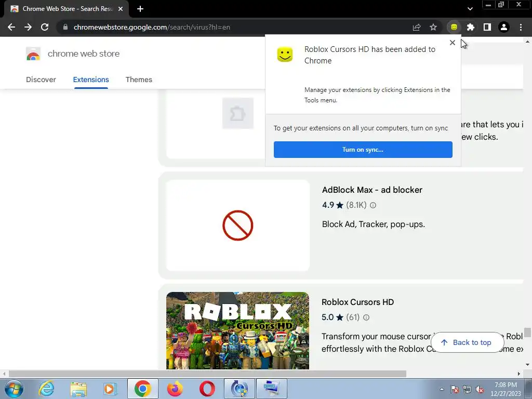Screen dimensions: 532x399
Task: Switch to the Discover tab
Action: [41, 79]
